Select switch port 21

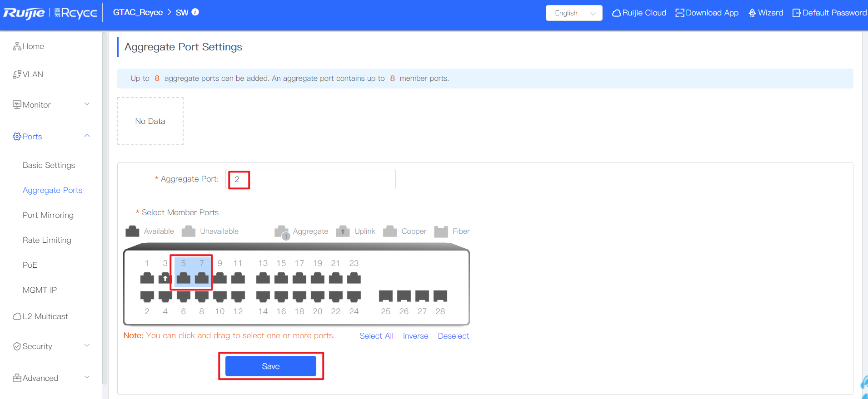(336, 278)
